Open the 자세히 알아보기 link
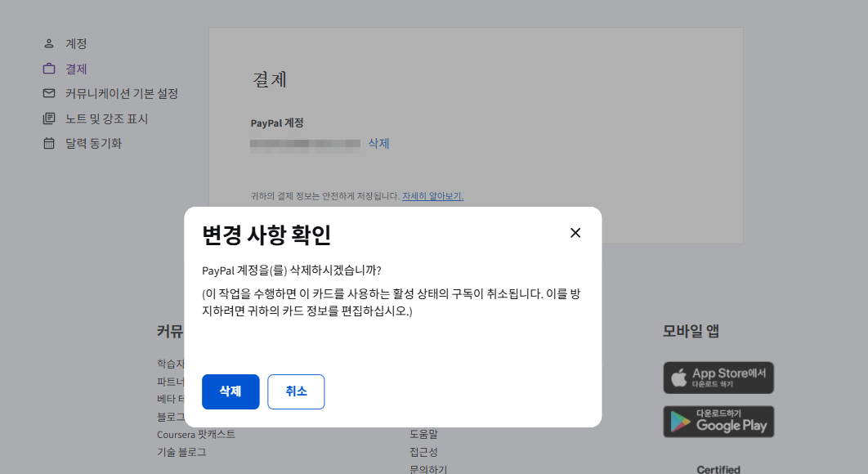This screenshot has height=474, width=868. point(432,196)
